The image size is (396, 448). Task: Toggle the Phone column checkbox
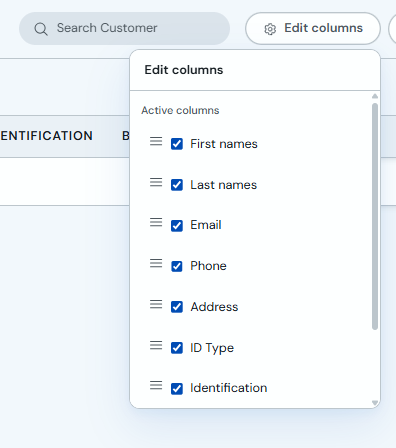(177, 266)
